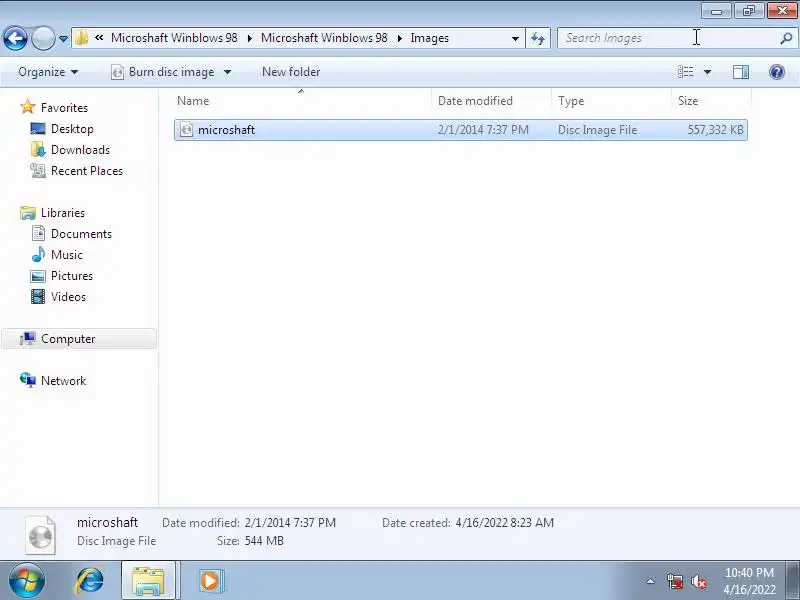800x600 pixels.
Task: Show hidden path levels via double chevron
Action: 99,38
